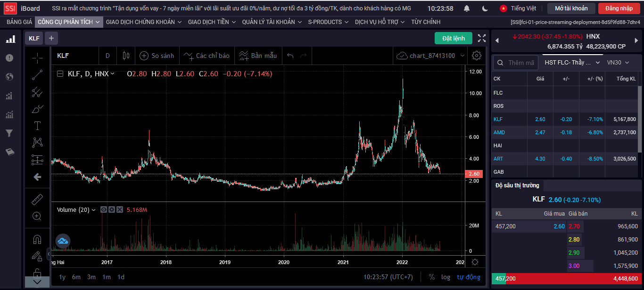Expand QUẢN LÝ TÀI KHOẢN menu

[x=272, y=22]
